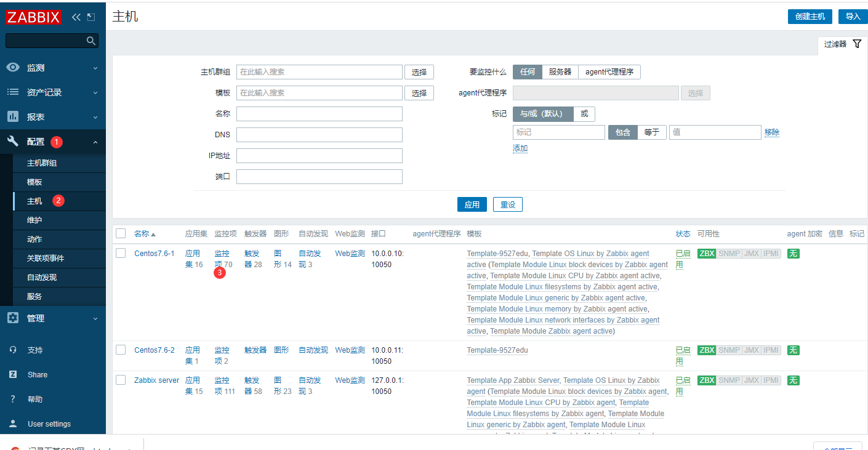
Task: Expand the 管理 menu chevron
Action: [95, 318]
